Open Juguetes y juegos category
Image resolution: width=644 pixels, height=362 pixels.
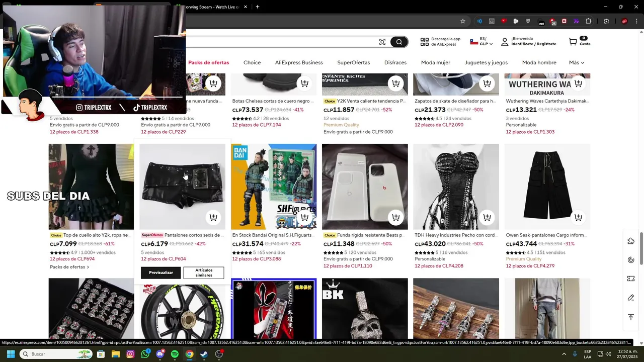tap(486, 62)
